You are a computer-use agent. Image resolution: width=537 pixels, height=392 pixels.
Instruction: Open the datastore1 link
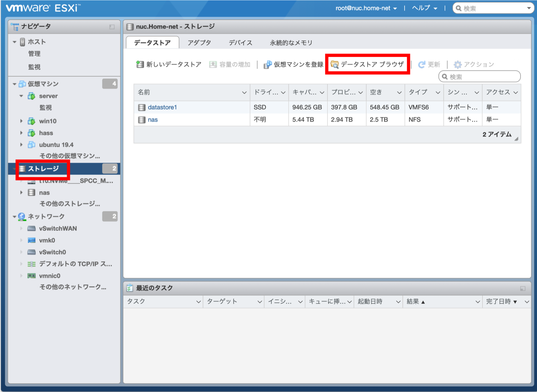162,107
